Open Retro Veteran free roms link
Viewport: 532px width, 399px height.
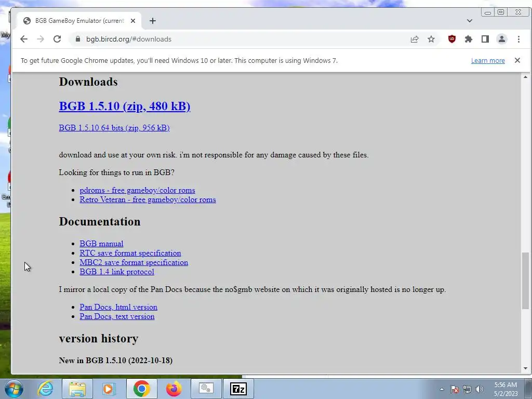pyautogui.click(x=148, y=199)
